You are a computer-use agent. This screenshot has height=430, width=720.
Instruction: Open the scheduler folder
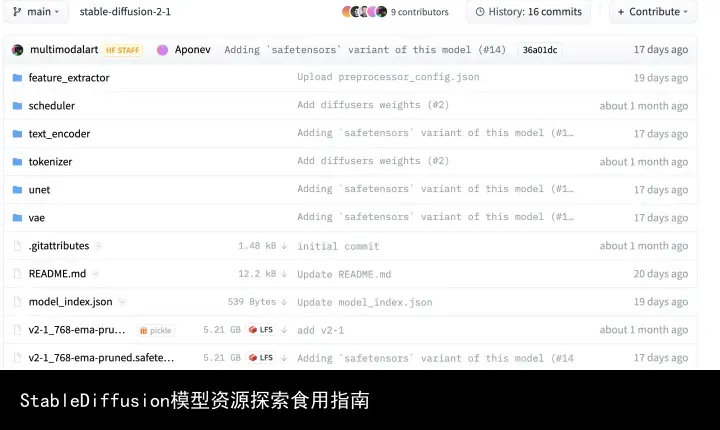coord(51,106)
